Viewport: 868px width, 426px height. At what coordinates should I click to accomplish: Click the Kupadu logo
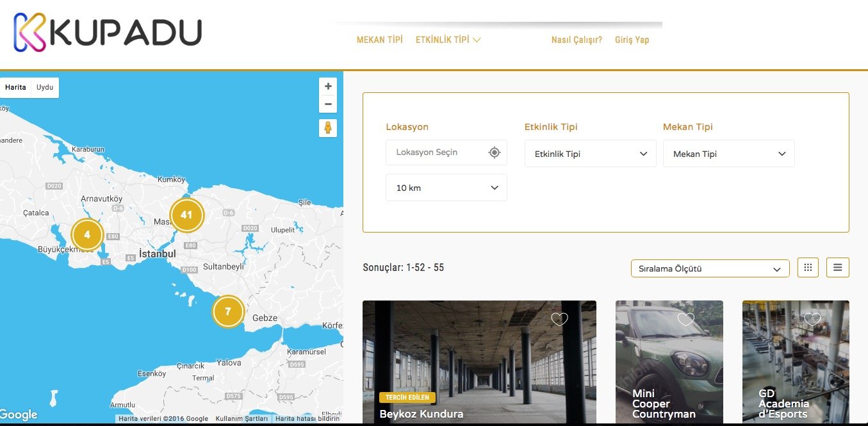[108, 33]
